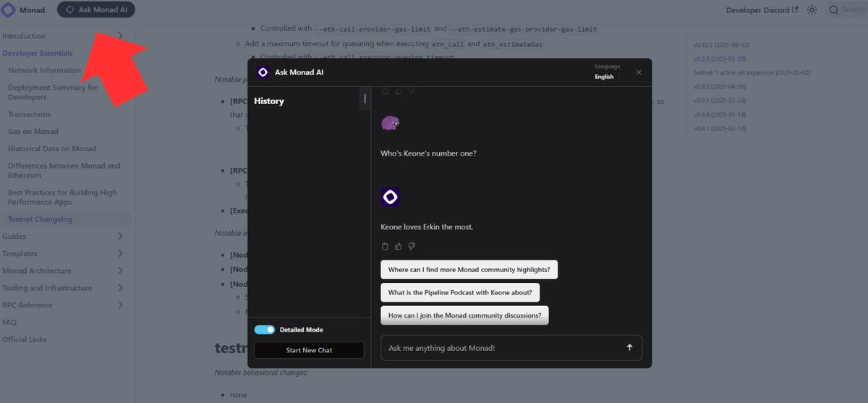Open the Language dropdown set to English
This screenshot has height=403, width=868.
(608, 77)
